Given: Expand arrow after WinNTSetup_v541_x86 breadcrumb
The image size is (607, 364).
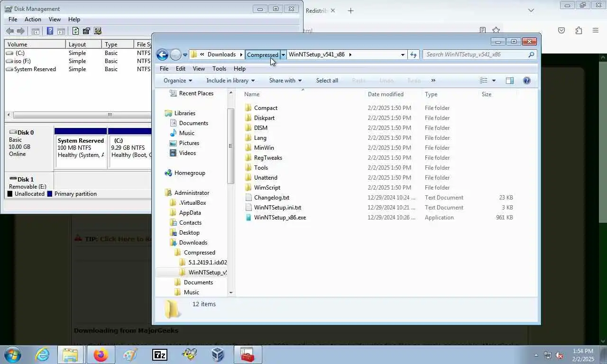Looking at the screenshot, I should tap(350, 55).
